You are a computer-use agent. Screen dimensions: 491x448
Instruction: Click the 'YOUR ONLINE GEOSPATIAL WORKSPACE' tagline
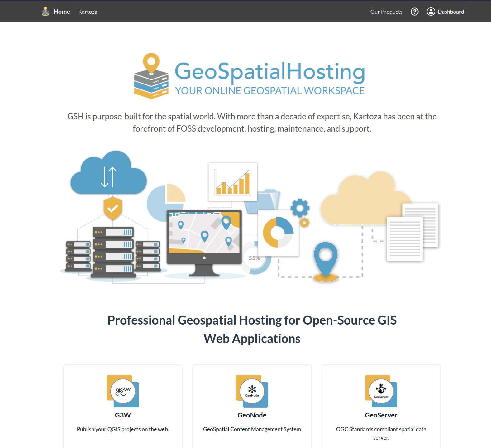coord(270,91)
